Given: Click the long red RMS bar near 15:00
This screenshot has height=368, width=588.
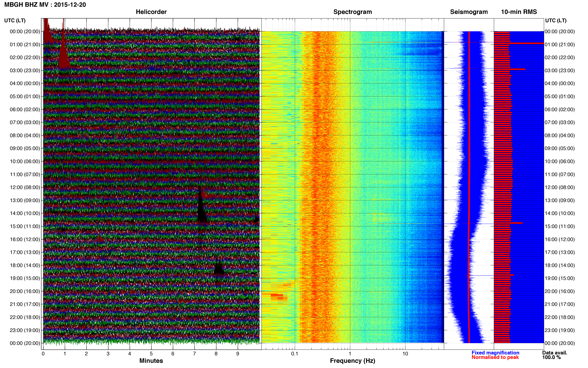Looking at the screenshot, I should 508,223.
